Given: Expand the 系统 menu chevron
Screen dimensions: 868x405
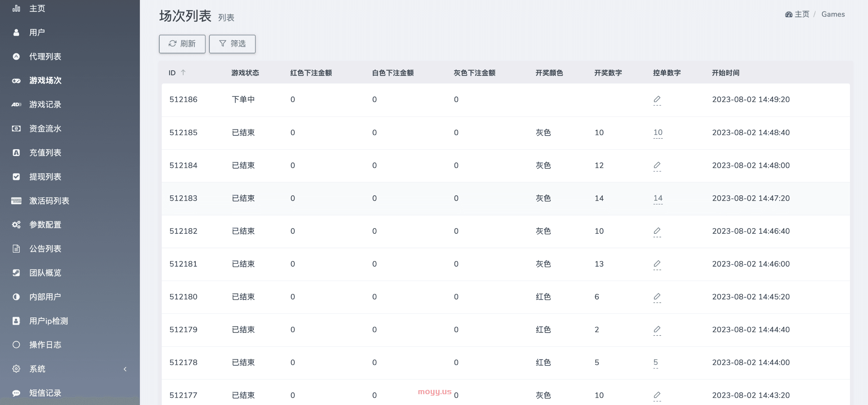Looking at the screenshot, I should tap(125, 369).
